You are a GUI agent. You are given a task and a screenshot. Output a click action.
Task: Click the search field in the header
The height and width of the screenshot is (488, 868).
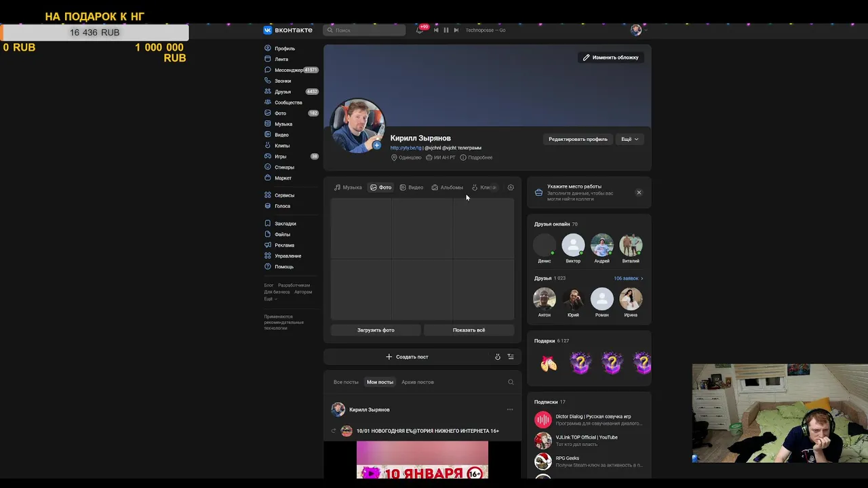(364, 30)
